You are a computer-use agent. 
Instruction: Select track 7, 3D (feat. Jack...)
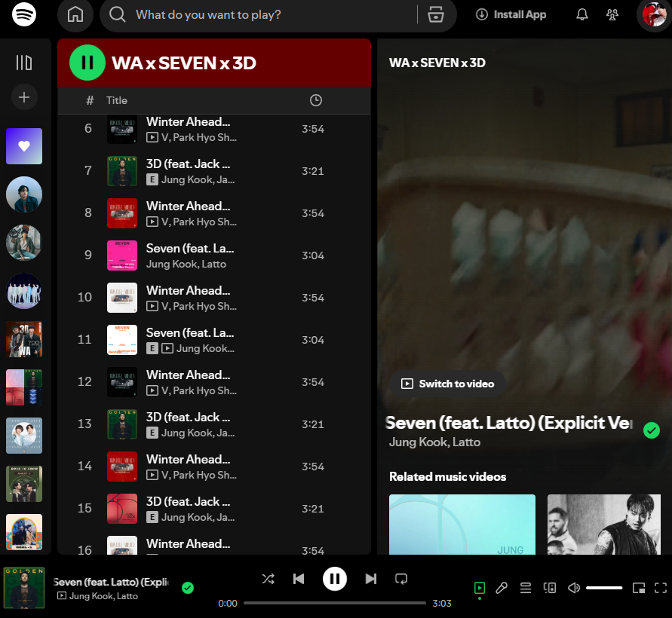pos(214,171)
